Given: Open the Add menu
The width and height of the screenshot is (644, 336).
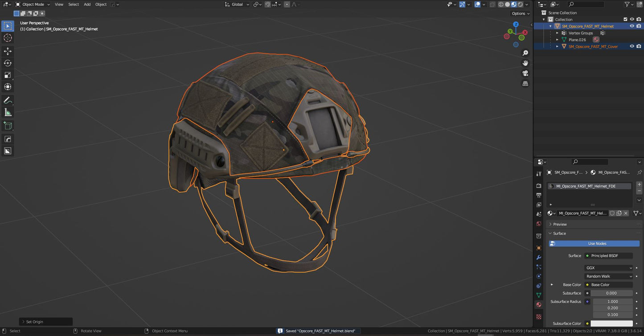Looking at the screenshot, I should tap(87, 4).
